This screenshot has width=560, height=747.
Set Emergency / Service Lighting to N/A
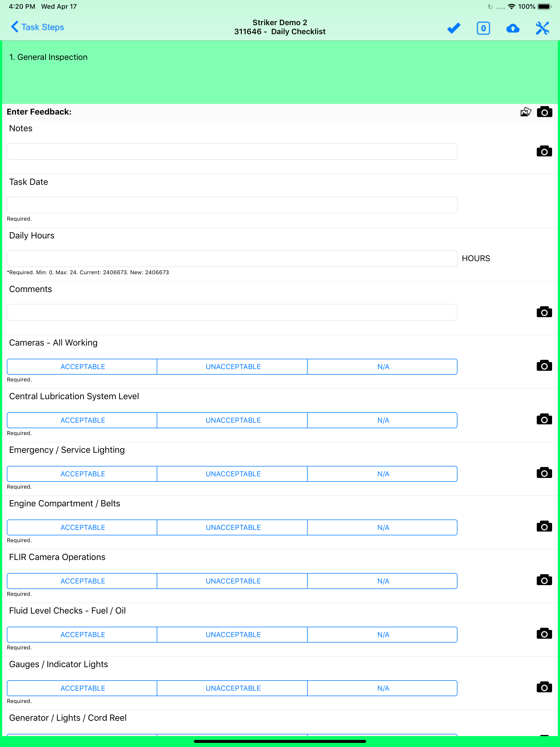click(x=382, y=474)
